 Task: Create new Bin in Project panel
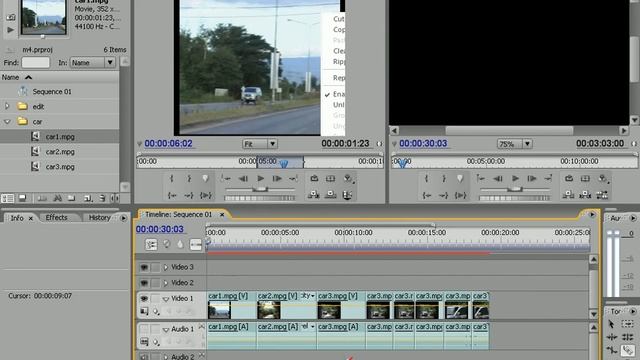click(71, 198)
